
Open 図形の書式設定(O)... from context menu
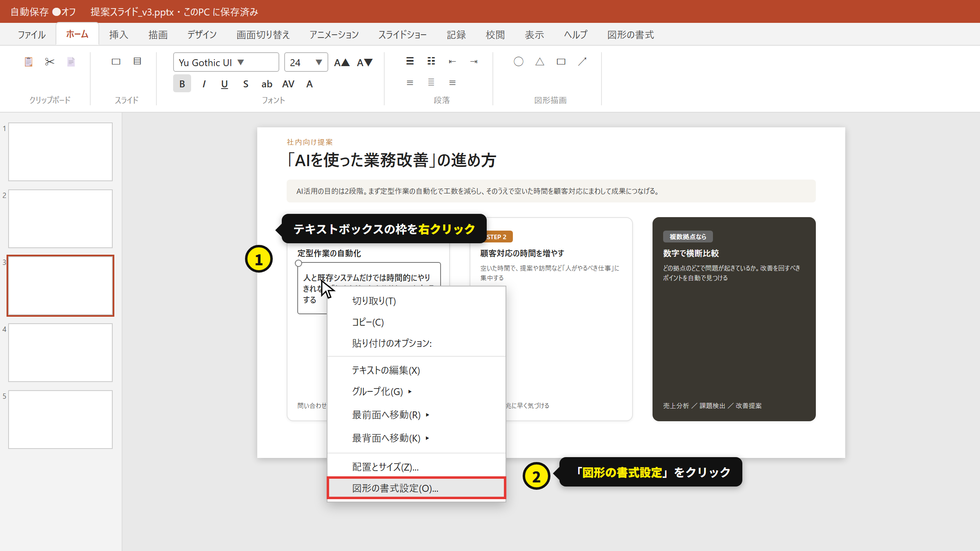pos(416,488)
